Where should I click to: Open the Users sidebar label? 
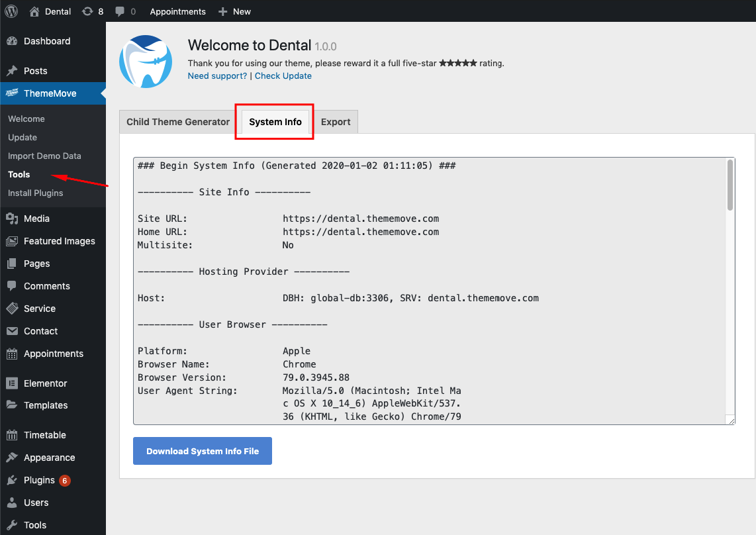[x=36, y=503]
